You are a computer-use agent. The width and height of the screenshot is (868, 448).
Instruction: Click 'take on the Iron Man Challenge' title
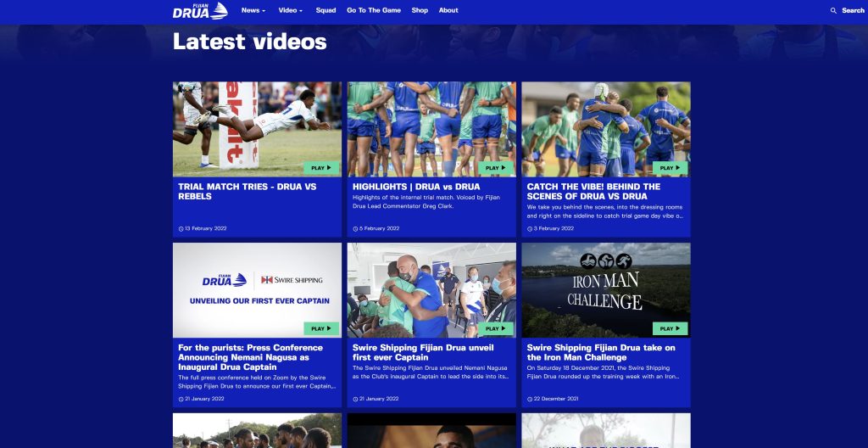[x=601, y=352]
